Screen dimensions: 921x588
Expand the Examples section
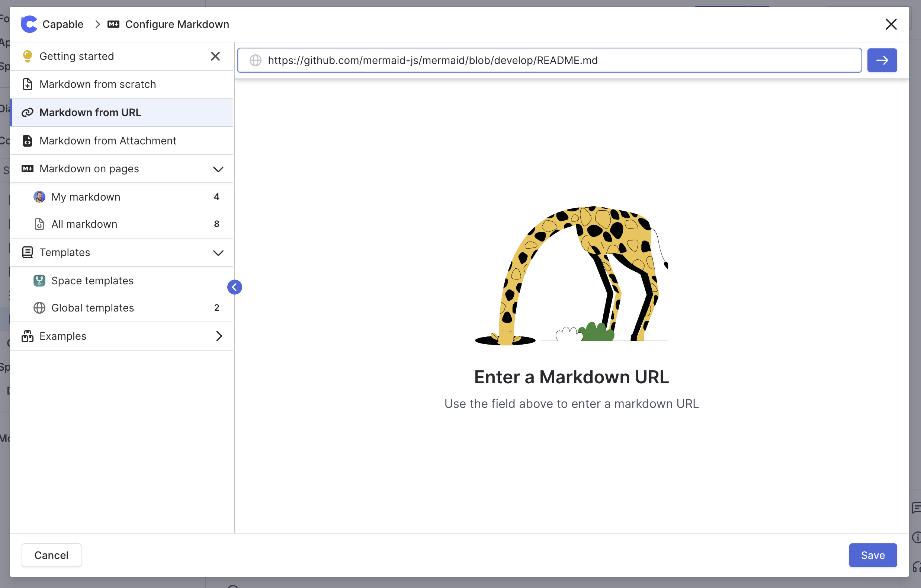(219, 336)
